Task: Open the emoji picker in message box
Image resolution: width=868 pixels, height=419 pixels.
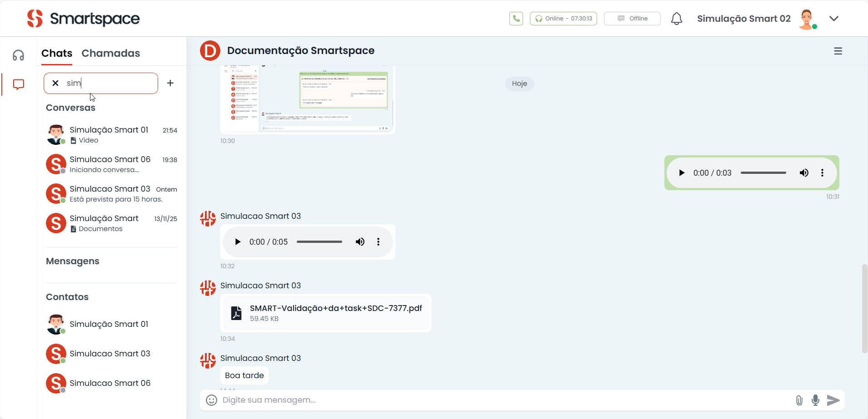Action: pos(211,400)
